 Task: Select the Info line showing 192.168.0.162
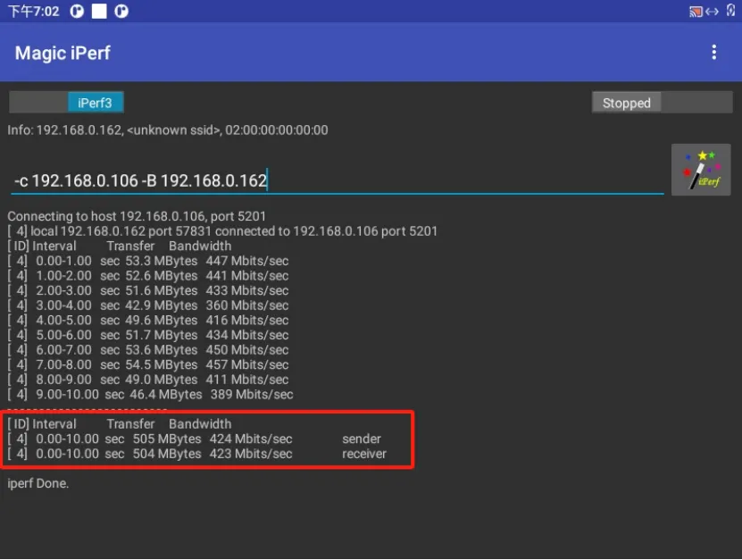168,130
